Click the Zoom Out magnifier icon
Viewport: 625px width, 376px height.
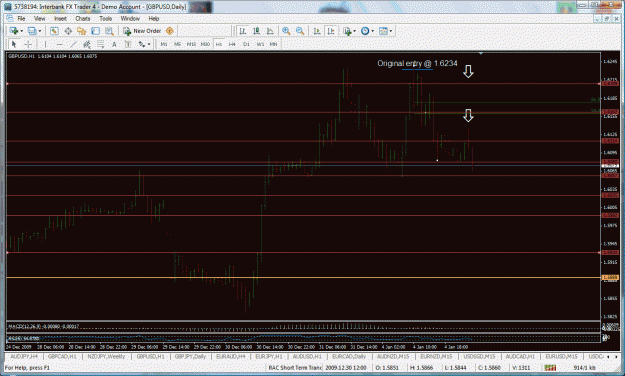coord(300,31)
